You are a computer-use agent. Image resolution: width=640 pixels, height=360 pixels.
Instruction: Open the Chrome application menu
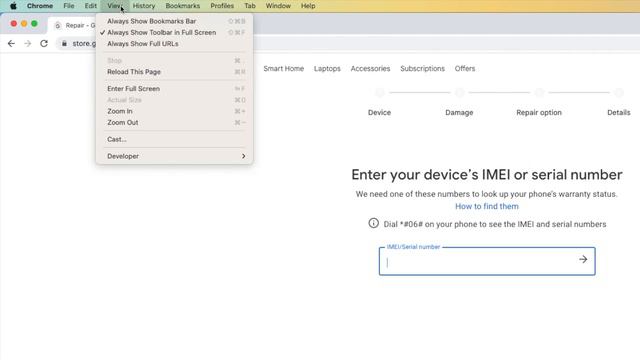click(x=40, y=6)
